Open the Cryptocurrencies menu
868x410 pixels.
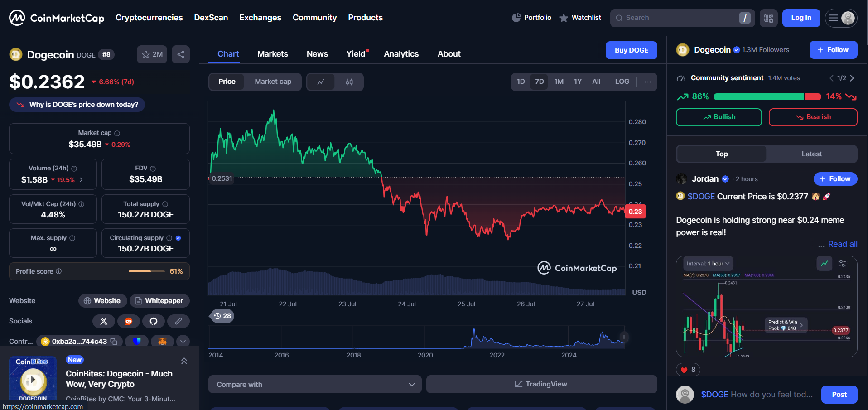[x=149, y=18]
